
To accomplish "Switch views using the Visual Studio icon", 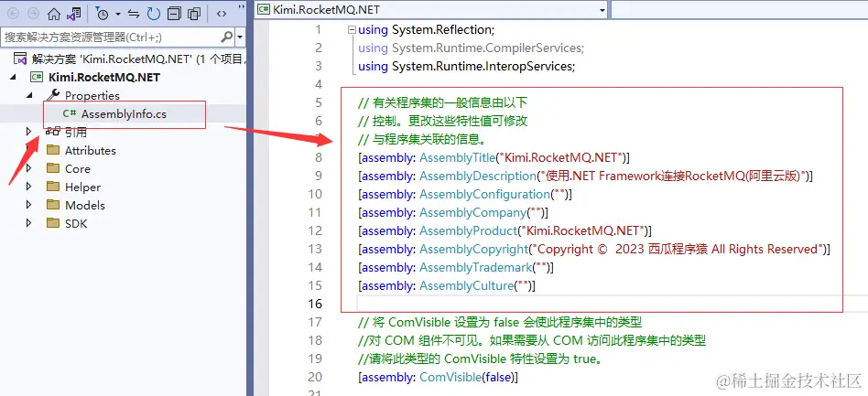I will tap(72, 15).
